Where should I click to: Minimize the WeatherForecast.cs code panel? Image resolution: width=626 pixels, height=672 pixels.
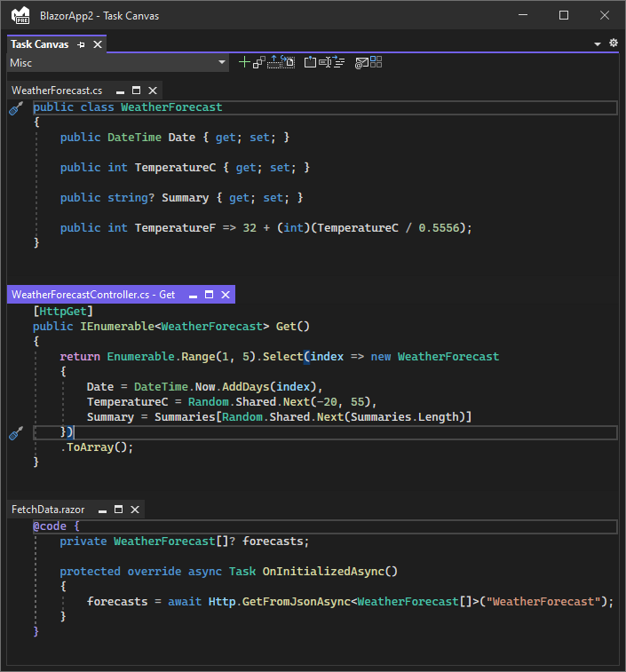120,91
